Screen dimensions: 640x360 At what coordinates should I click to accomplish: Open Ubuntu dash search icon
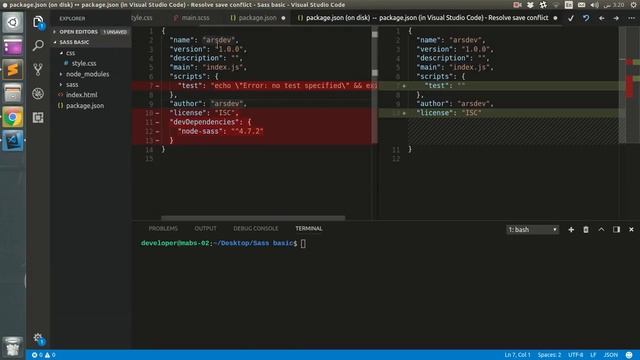pyautogui.click(x=13, y=22)
